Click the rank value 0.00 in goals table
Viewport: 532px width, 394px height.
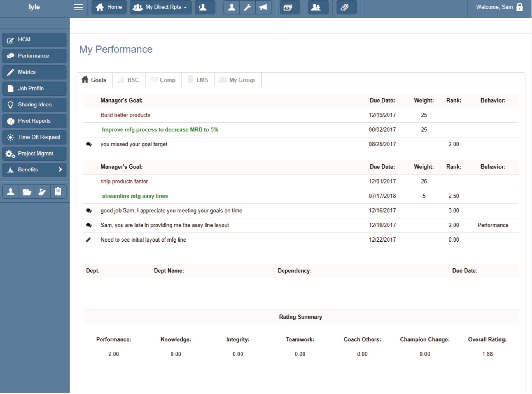point(454,240)
